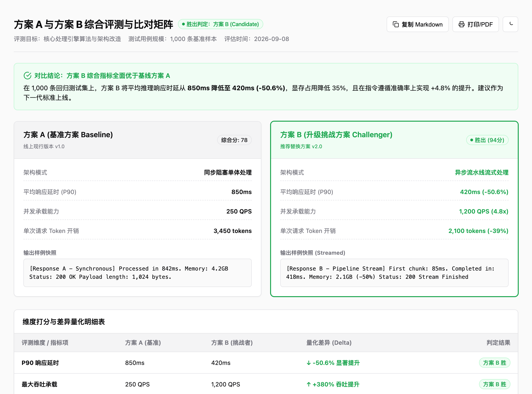This screenshot has width=532, height=394.
Task: Click 方案 B 胜 badge in P90 响应延时 row
Action: click(x=495, y=363)
